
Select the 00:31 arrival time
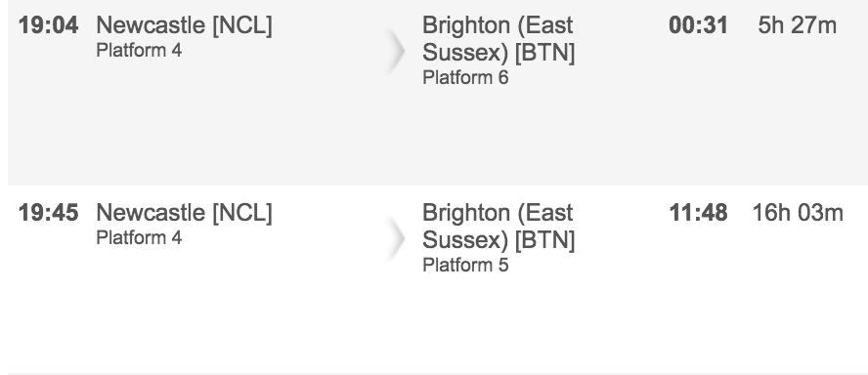click(x=698, y=25)
